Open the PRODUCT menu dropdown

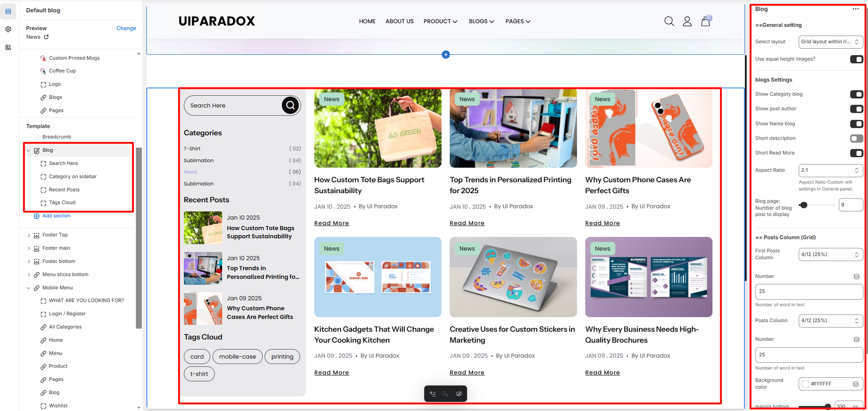tap(441, 21)
